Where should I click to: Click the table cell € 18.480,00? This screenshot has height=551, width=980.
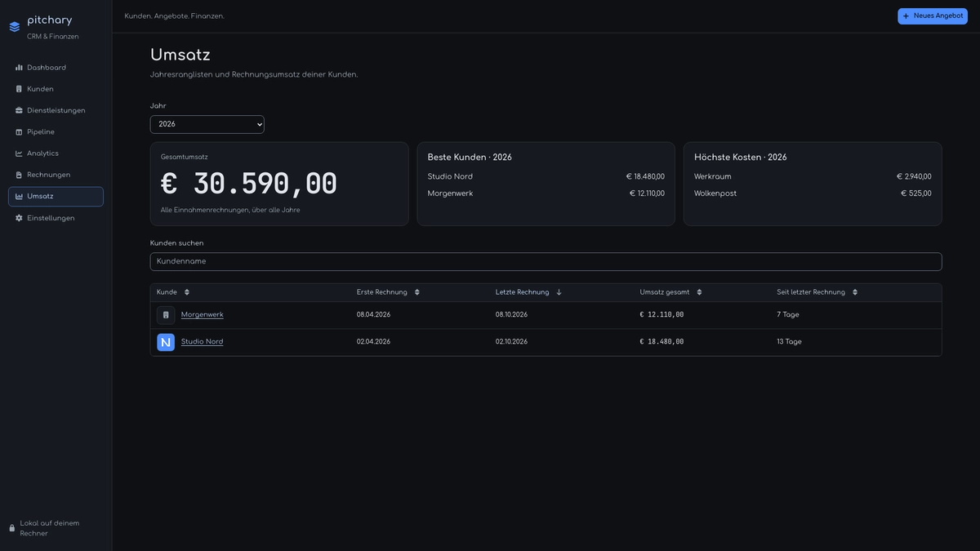pyautogui.click(x=662, y=342)
